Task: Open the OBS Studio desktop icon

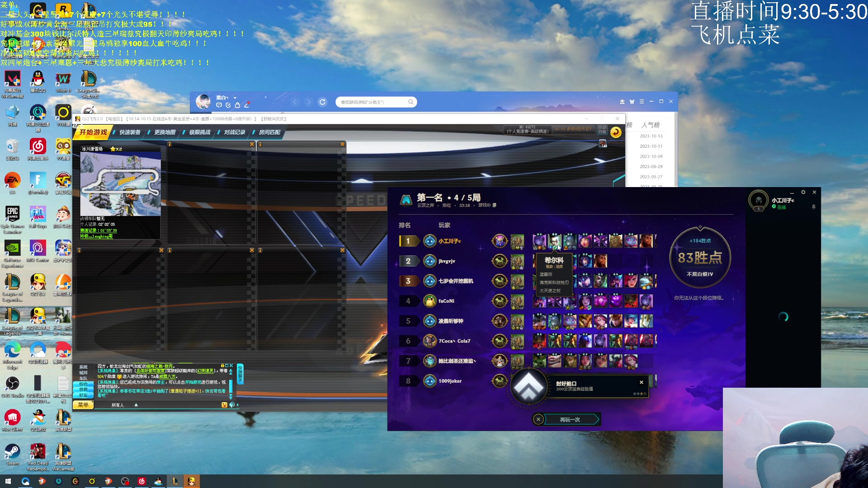Action: (12, 387)
